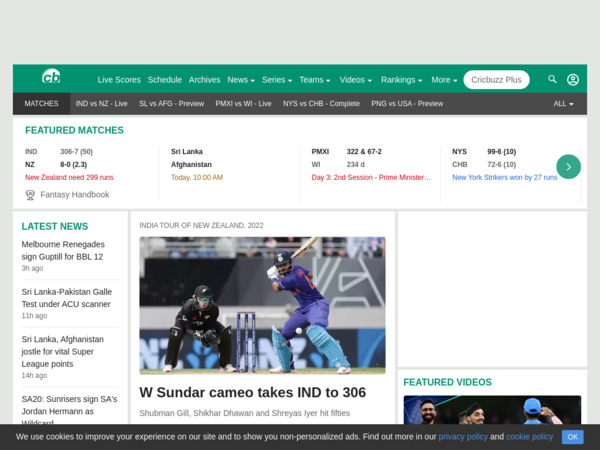Read Sri Lanka-Pakistan Galle Test news

point(67,298)
